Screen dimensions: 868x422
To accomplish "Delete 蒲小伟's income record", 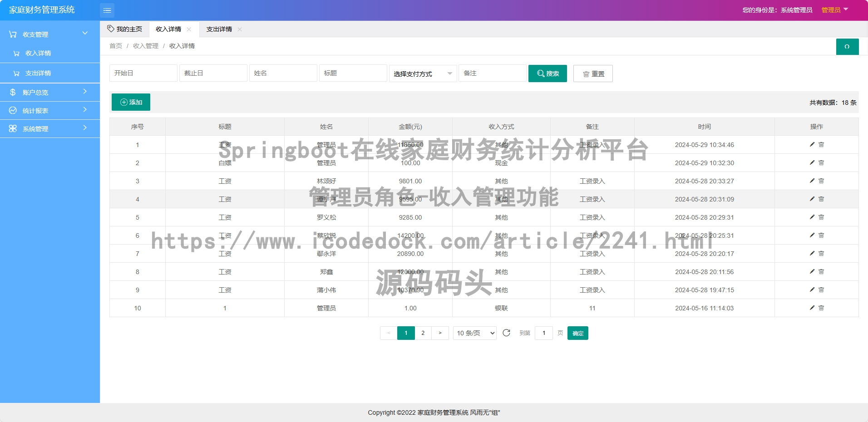I will pyautogui.click(x=821, y=290).
